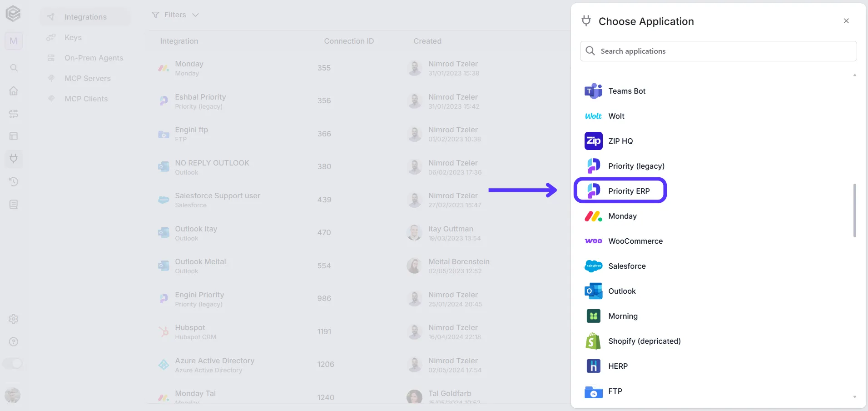Toggle the switch in left sidebar
This screenshot has width=868, height=411.
13,363
